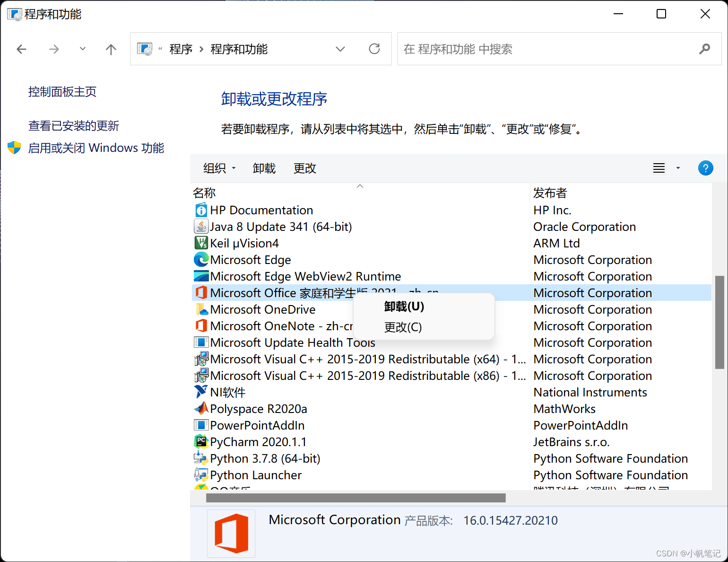Click the search magnifier icon
The image size is (728, 562).
point(704,49)
